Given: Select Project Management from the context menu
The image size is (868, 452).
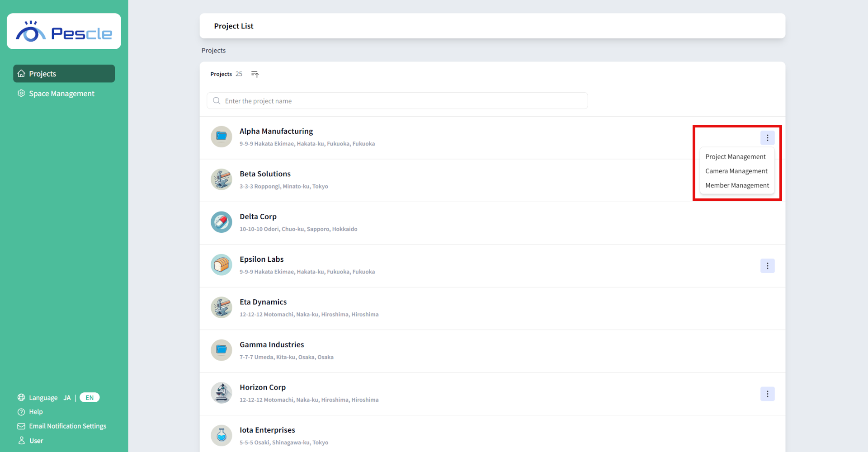Looking at the screenshot, I should (736, 156).
